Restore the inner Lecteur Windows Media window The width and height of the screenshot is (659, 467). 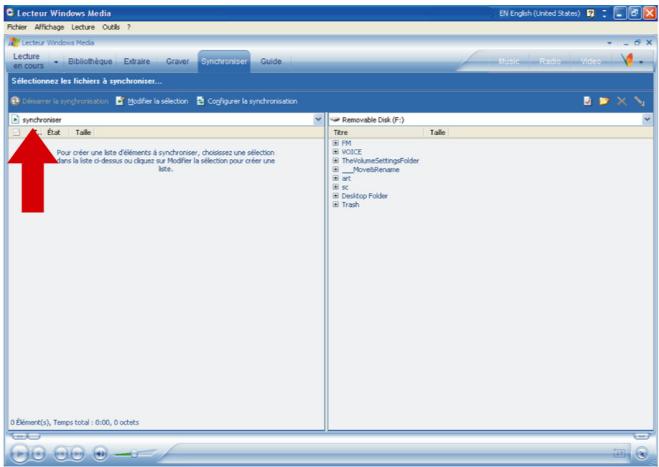pyautogui.click(x=638, y=42)
